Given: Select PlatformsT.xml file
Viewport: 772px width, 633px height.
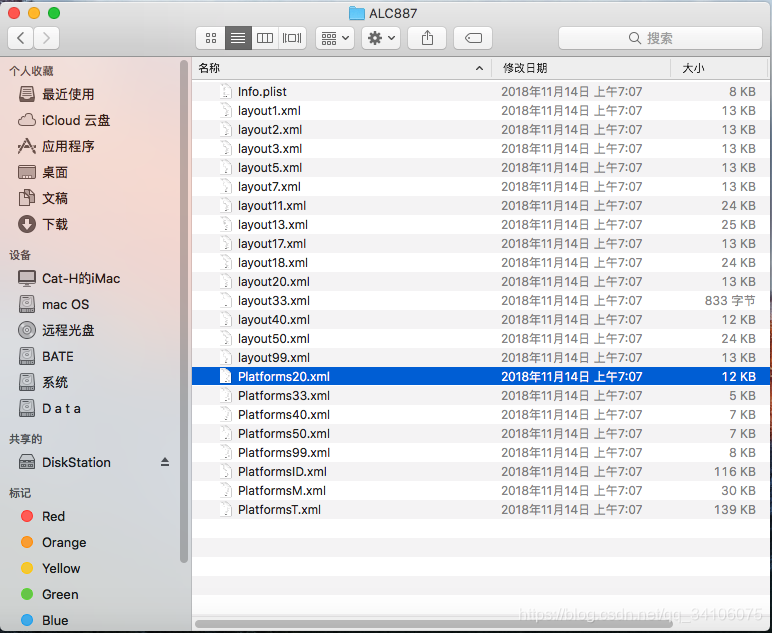Looking at the screenshot, I should pos(480,509).
